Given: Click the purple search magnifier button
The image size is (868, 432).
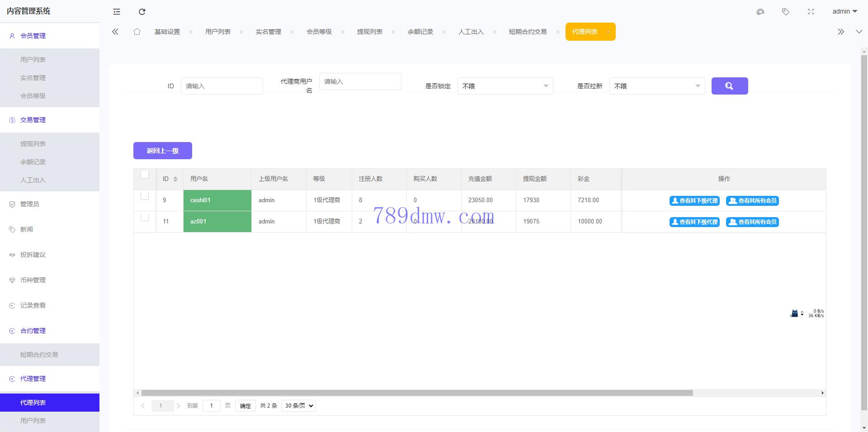Looking at the screenshot, I should tap(729, 86).
